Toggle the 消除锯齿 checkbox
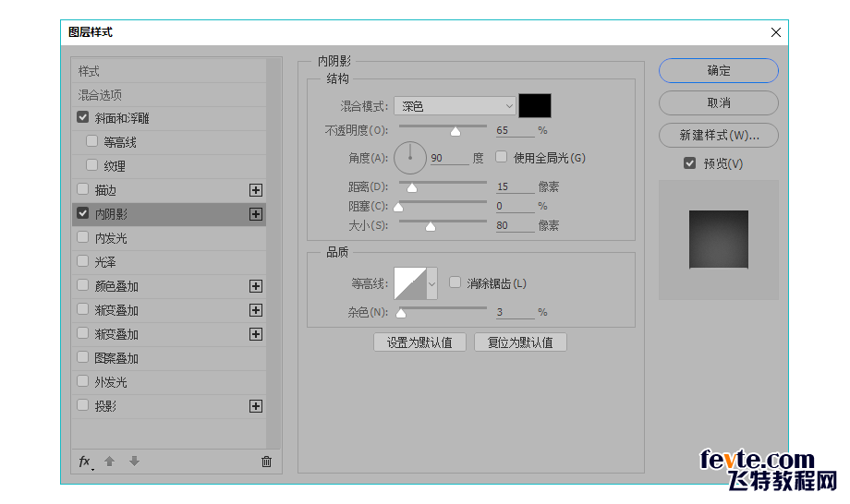 455,282
